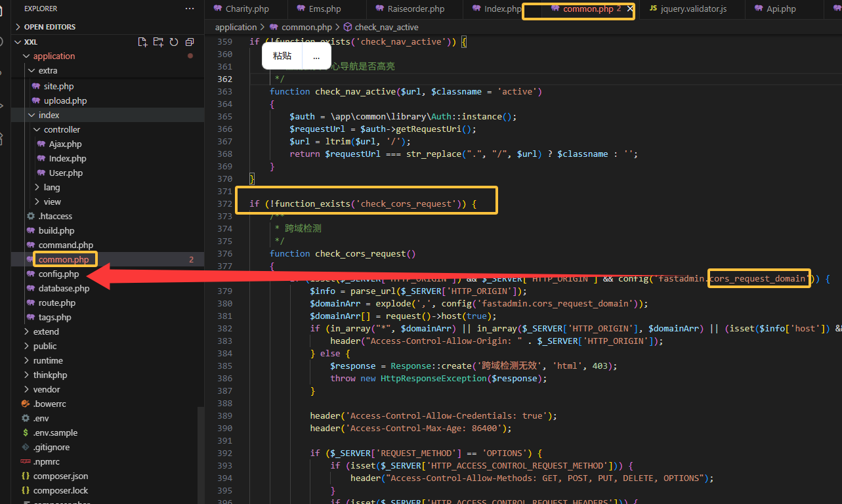
Task: Collapse the index folder in Explorer
Action: (49, 115)
